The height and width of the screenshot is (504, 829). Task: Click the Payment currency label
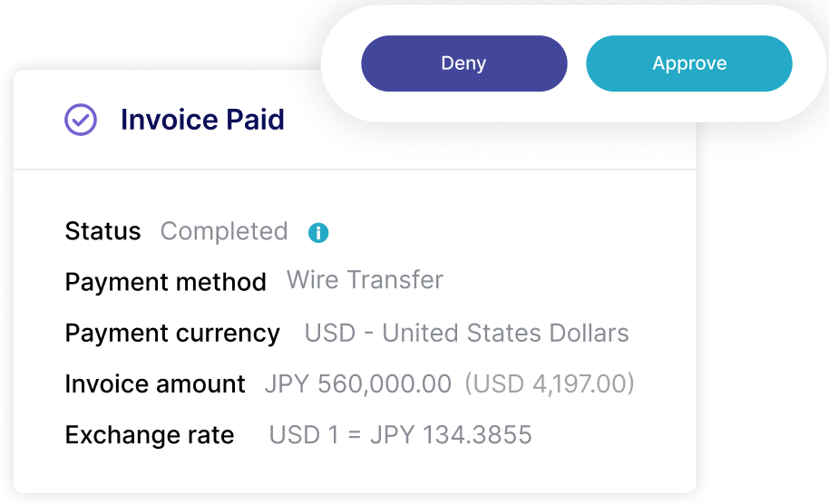coord(172,334)
